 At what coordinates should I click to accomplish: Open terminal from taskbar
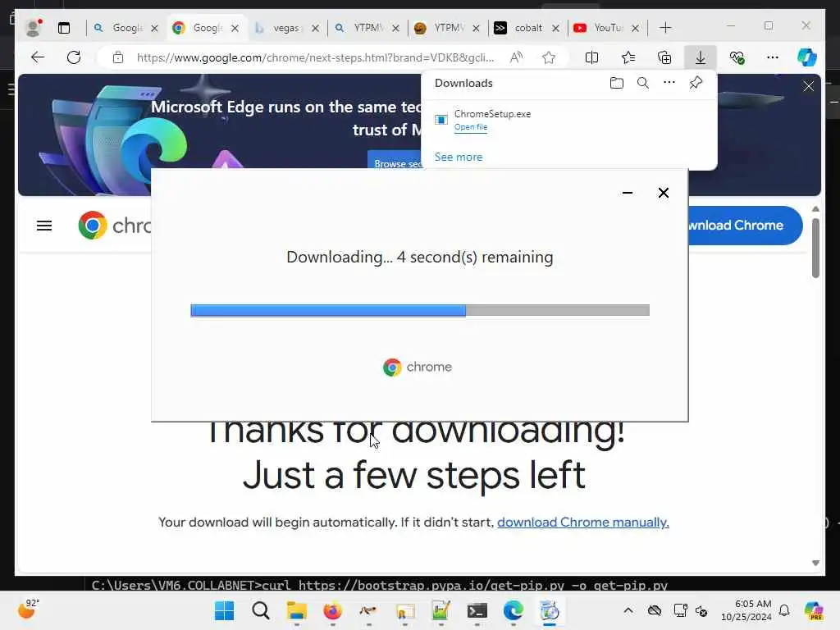(477, 610)
